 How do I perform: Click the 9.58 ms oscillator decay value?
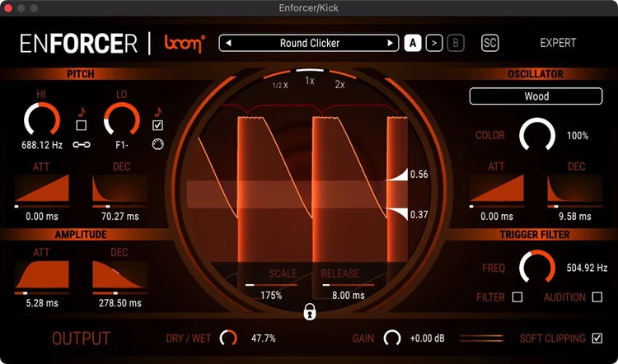574,217
